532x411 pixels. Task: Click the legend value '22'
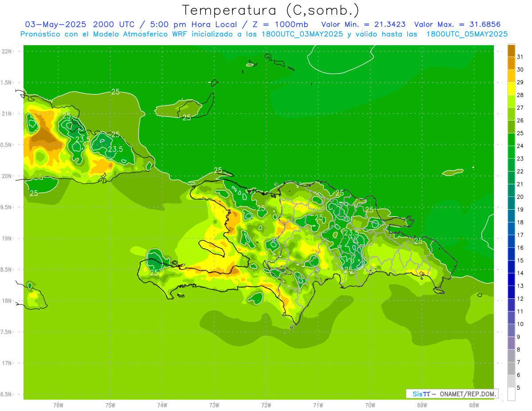point(520,171)
